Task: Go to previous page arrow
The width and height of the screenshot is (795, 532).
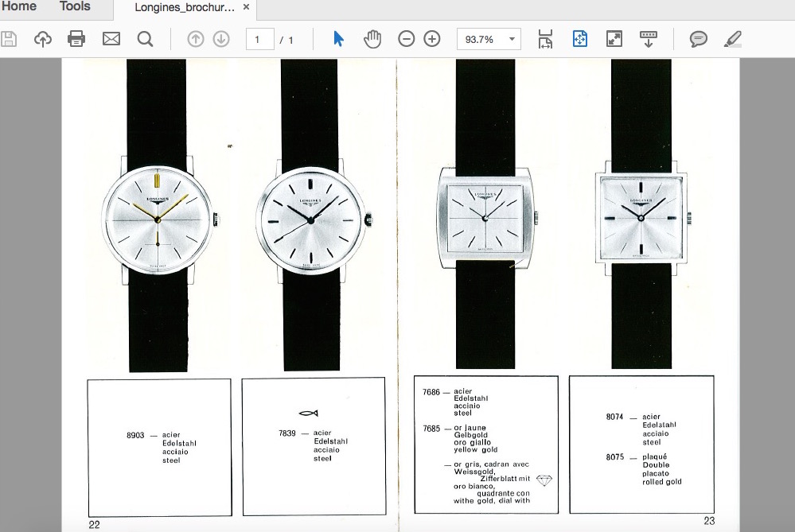Action: (196, 39)
